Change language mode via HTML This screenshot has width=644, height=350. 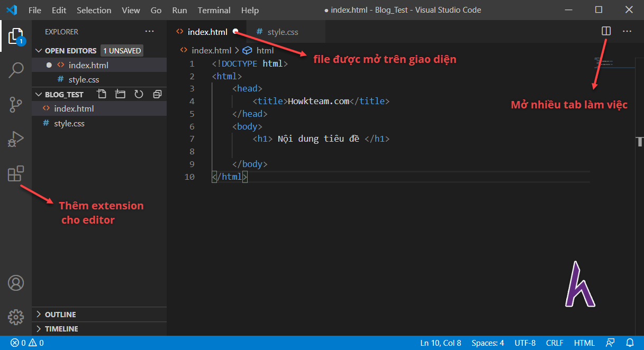click(x=584, y=343)
